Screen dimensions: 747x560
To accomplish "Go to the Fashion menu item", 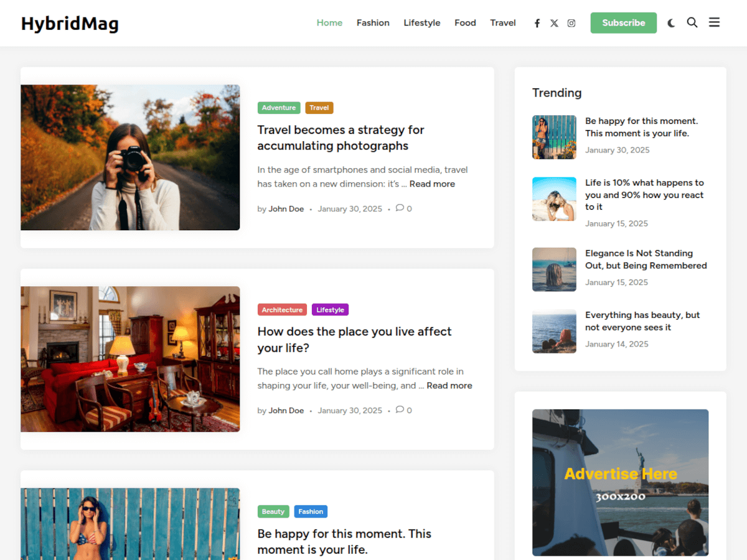I will point(373,23).
